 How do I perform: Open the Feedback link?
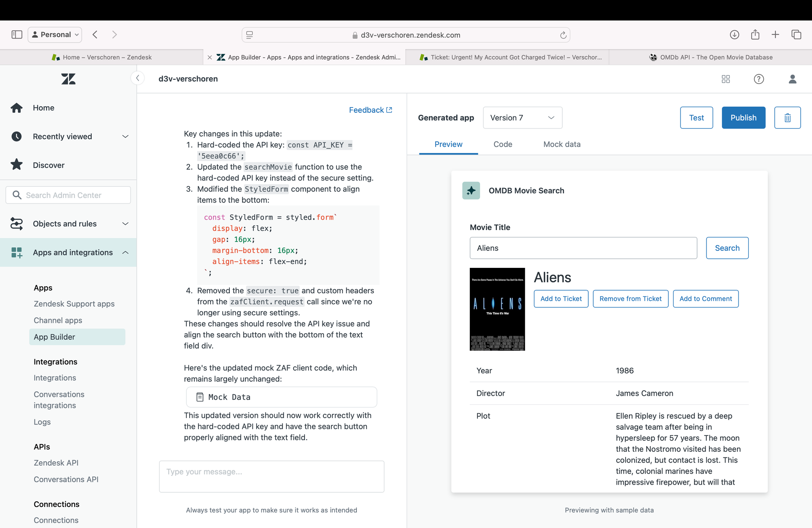(x=370, y=110)
